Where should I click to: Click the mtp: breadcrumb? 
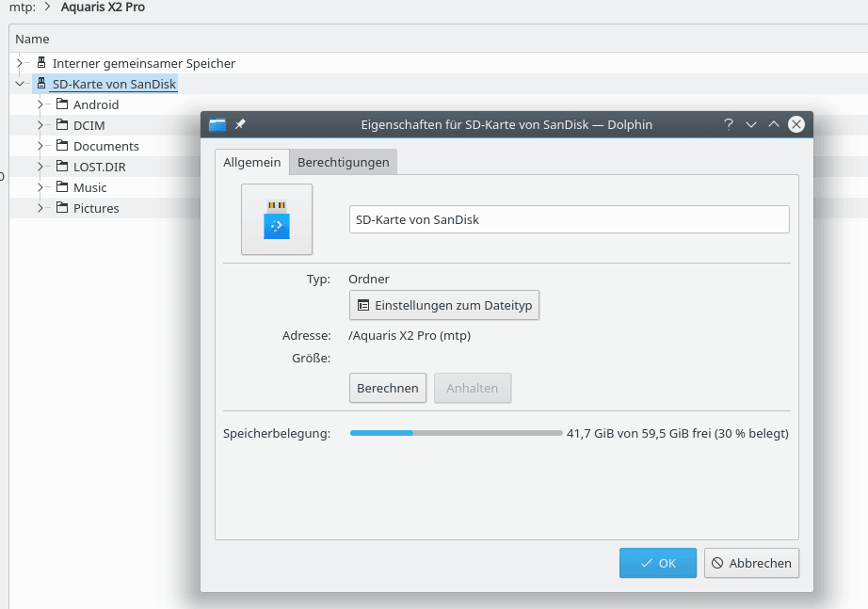click(23, 8)
